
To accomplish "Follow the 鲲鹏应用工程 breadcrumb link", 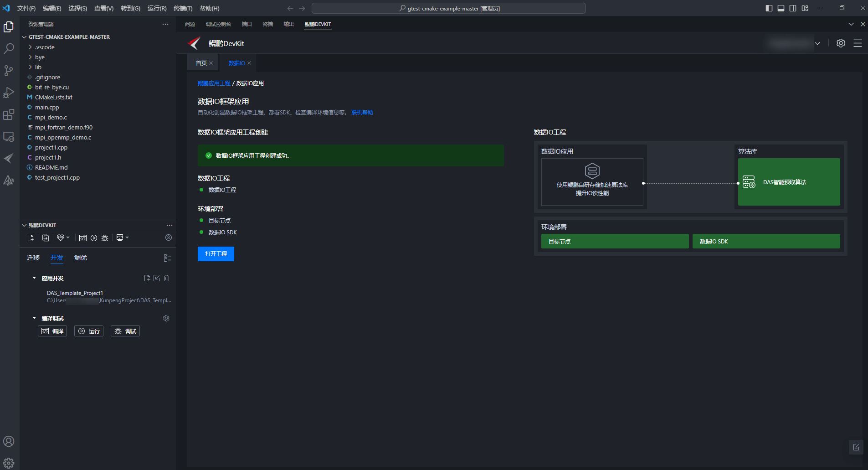I will coord(214,83).
